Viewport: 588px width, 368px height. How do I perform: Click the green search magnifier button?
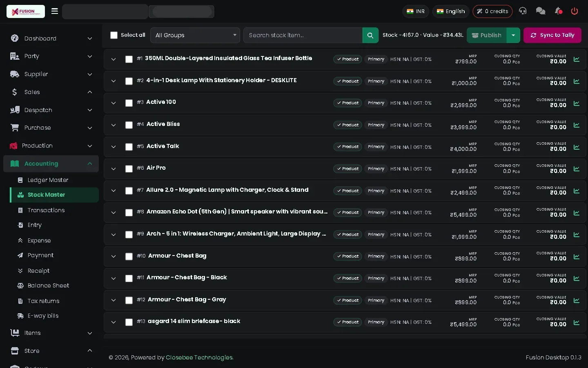pyautogui.click(x=370, y=35)
